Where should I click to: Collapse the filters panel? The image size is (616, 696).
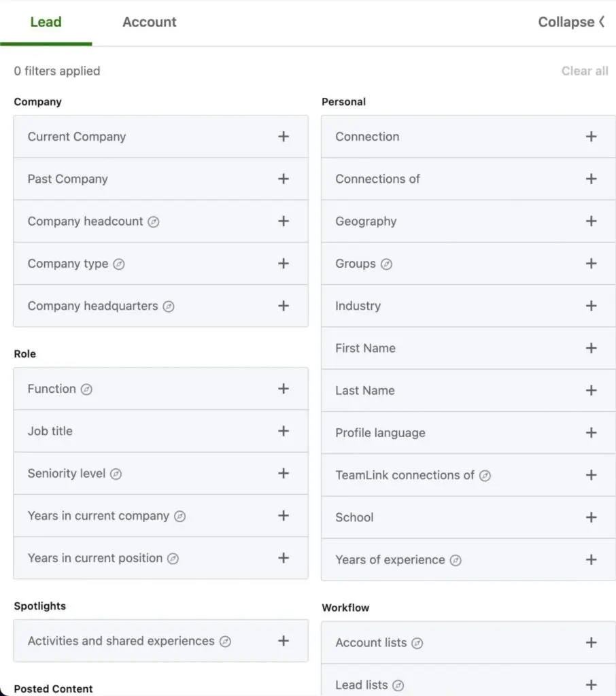click(570, 22)
